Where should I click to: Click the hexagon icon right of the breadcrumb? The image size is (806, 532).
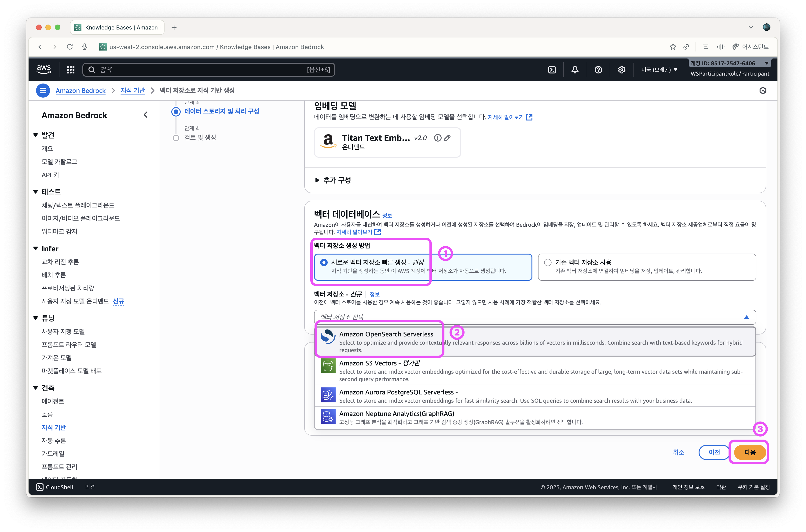762,91
